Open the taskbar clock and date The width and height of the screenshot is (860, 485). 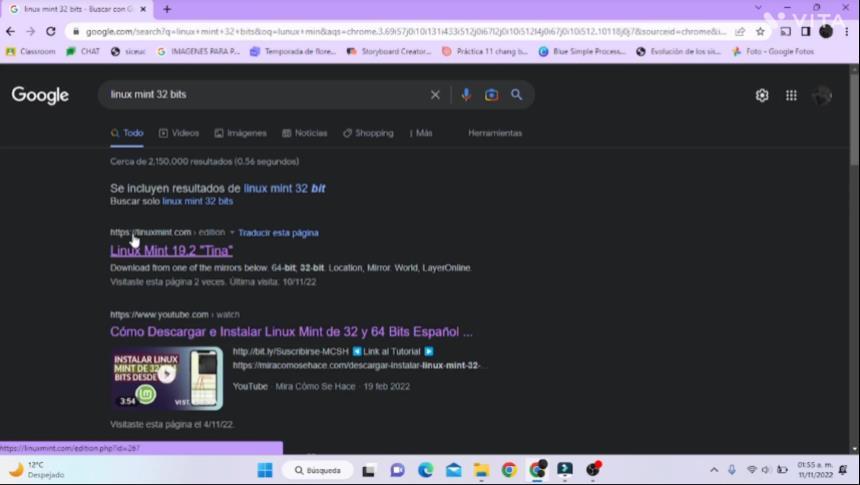click(x=815, y=470)
